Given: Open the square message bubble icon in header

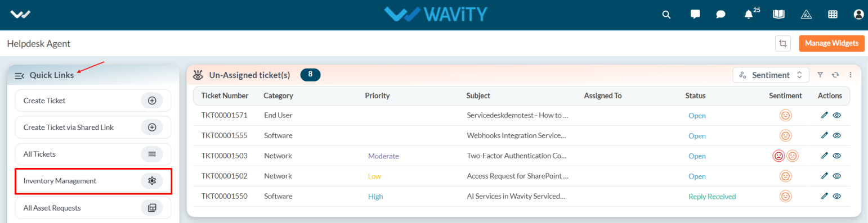Looking at the screenshot, I should coord(695,15).
